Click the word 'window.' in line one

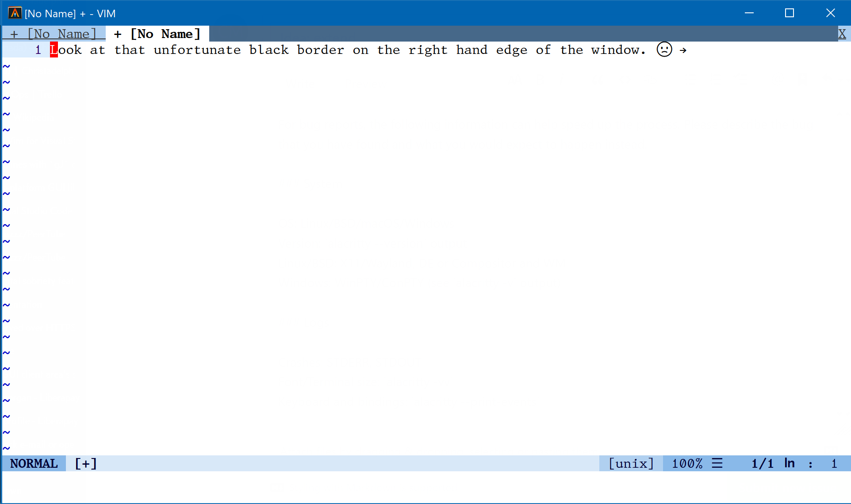point(618,50)
